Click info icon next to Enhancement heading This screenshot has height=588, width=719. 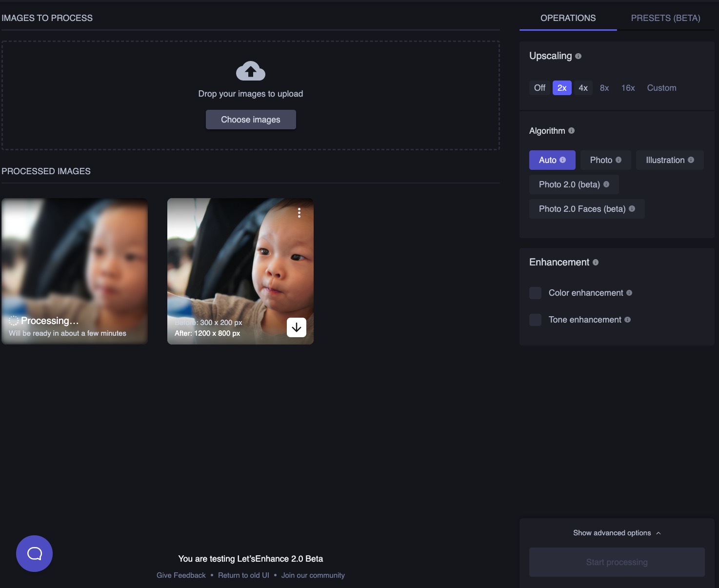point(595,263)
